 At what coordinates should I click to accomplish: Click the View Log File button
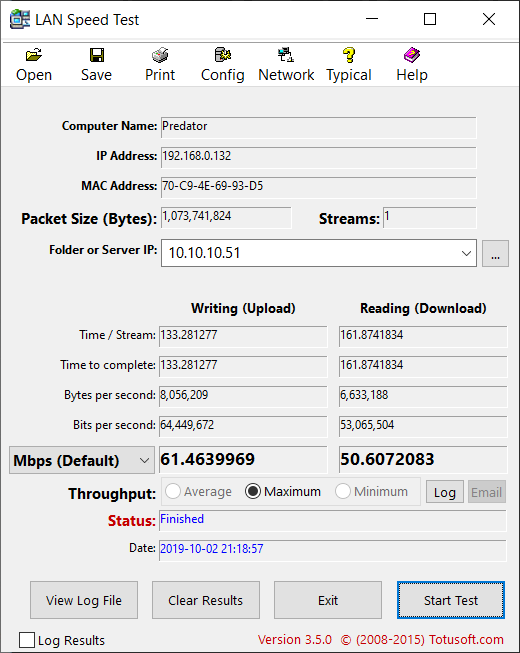(x=84, y=600)
